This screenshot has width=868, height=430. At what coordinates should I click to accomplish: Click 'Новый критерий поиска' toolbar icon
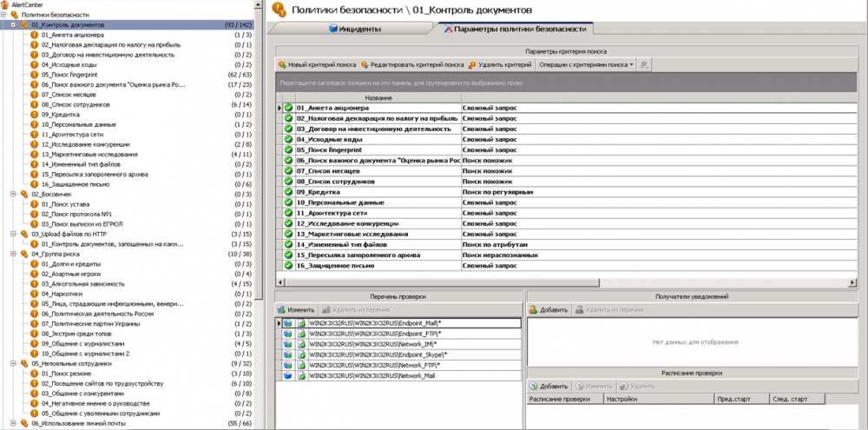282,64
